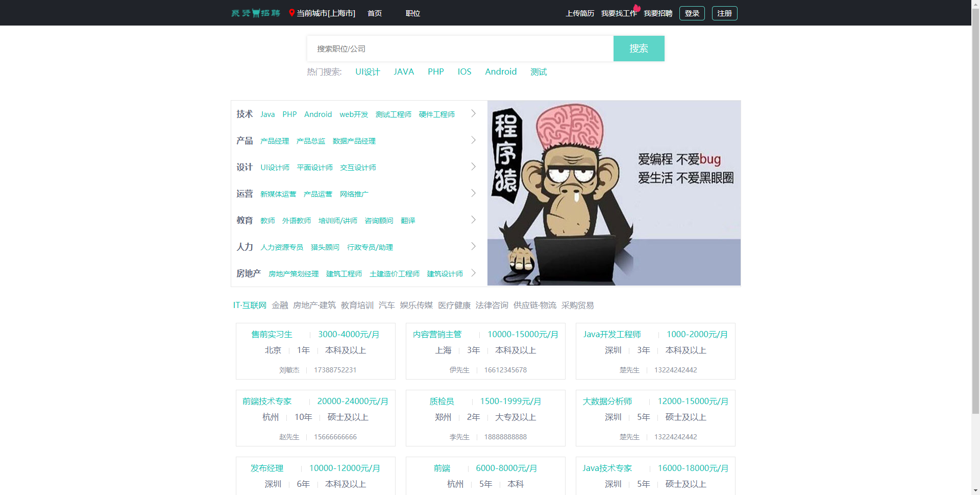
Task: Expand the 房地产 category arrow
Action: [473, 273]
